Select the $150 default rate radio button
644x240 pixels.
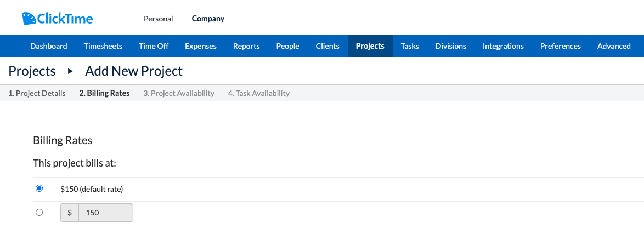pos(39,188)
